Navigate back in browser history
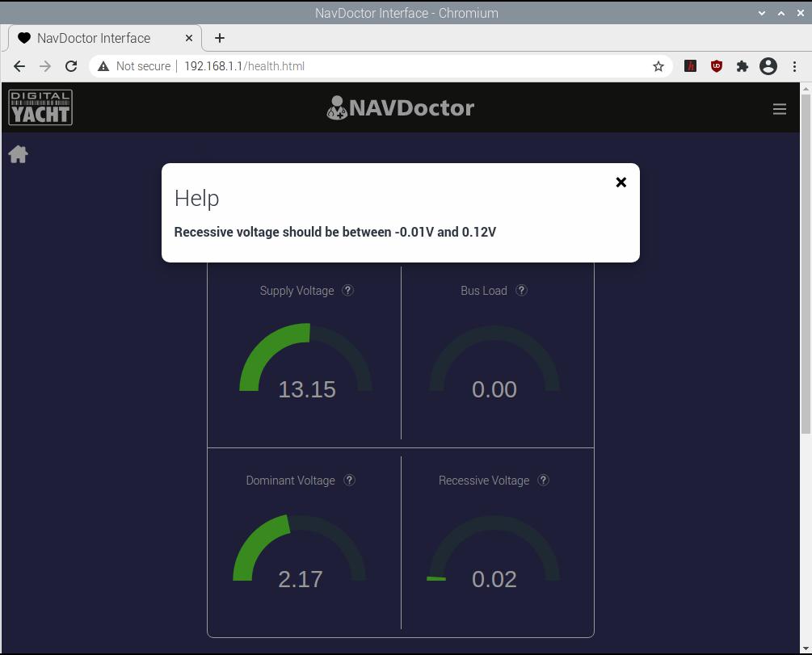The width and height of the screenshot is (812, 655). (x=19, y=66)
